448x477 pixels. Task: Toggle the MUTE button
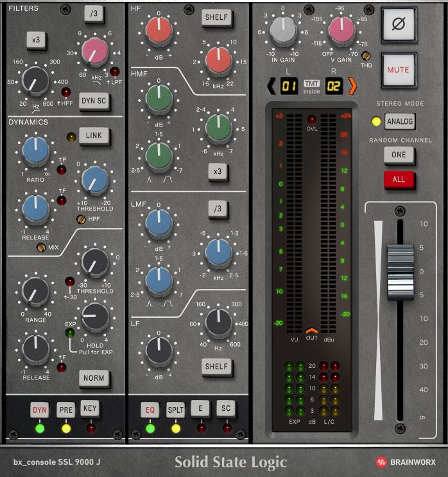point(399,70)
